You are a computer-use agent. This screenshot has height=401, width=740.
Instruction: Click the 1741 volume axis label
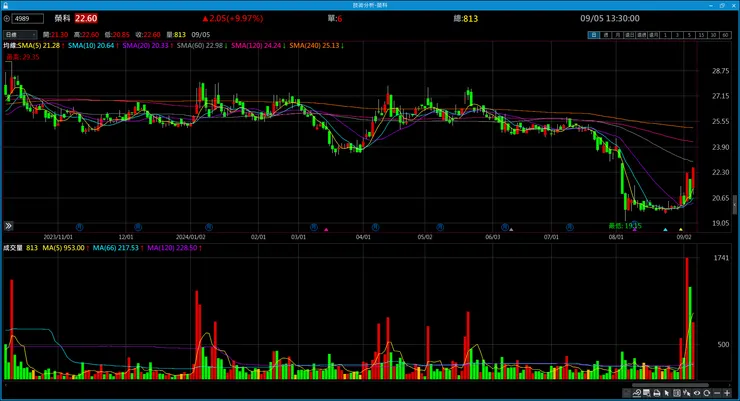tap(721, 258)
